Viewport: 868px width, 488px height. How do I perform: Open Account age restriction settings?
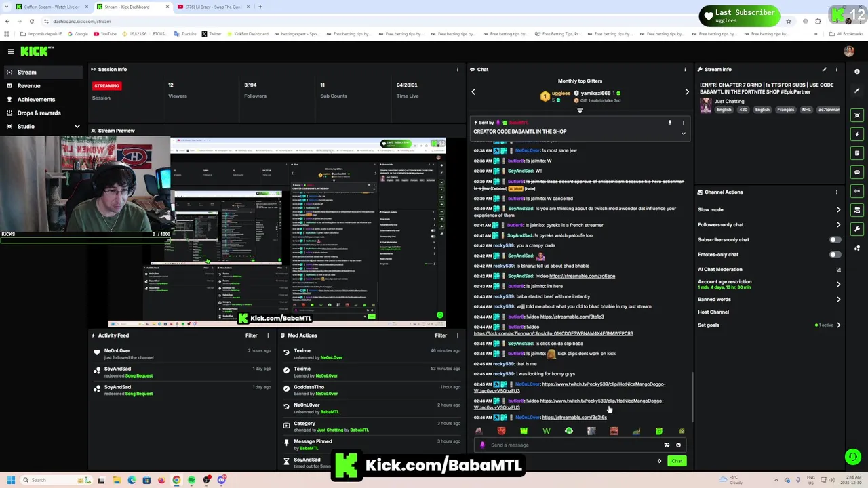[839, 285]
